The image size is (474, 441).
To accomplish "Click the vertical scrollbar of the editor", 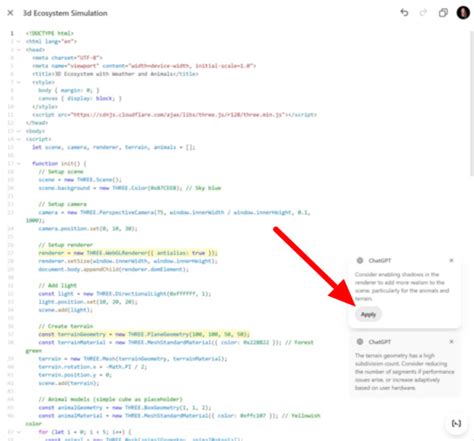I will (472, 103).
